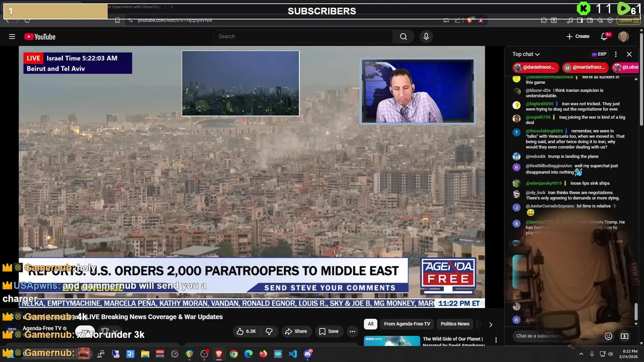Go back in the browser
This screenshot has height=362, width=644.
click(7, 20)
